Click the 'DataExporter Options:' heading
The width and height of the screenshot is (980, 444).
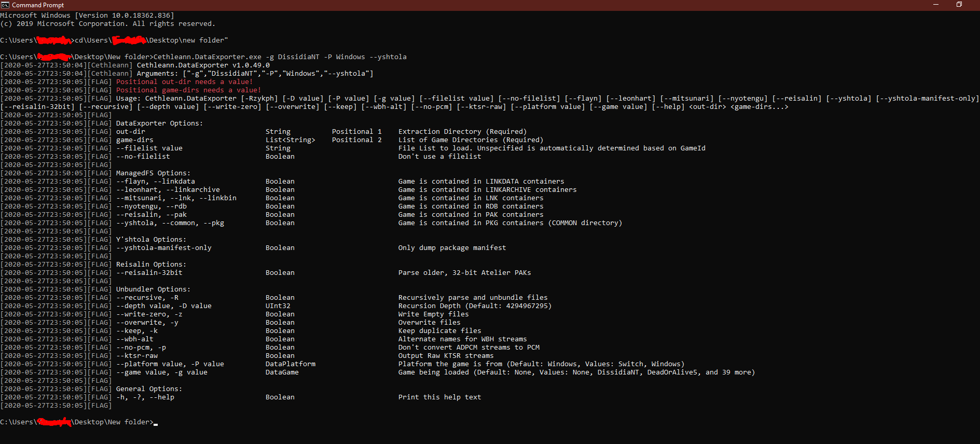[160, 123]
